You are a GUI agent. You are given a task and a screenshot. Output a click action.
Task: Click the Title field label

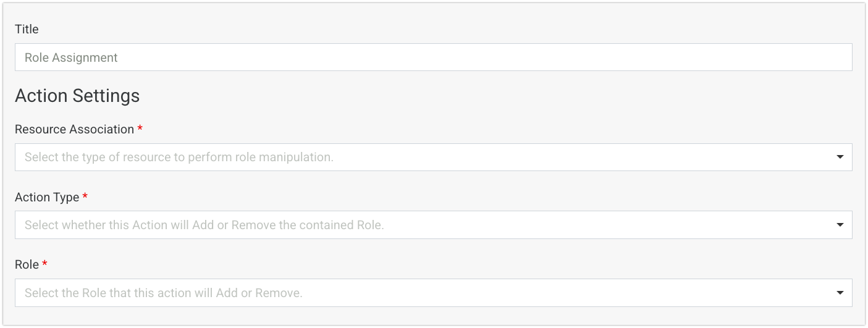coord(27,29)
